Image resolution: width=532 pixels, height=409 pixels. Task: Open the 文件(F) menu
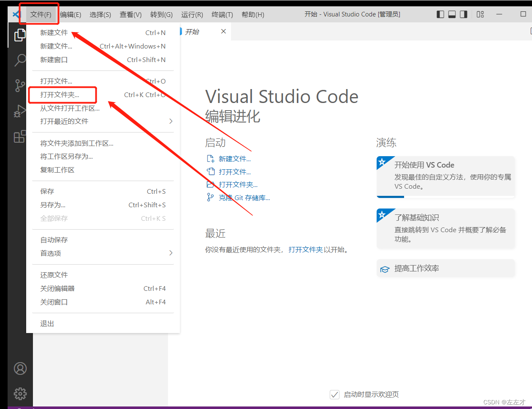pos(41,14)
